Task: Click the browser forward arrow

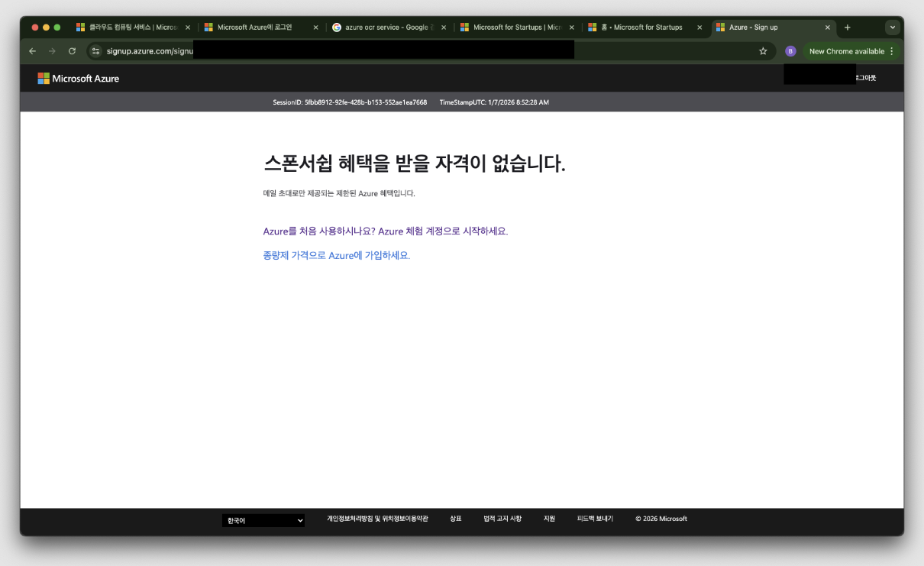Action: point(52,51)
